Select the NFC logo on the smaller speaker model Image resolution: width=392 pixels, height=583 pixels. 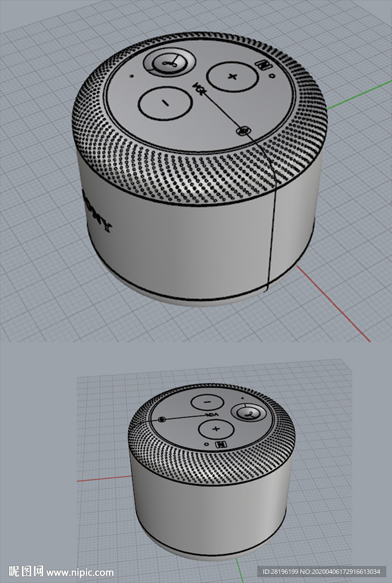[x=220, y=444]
